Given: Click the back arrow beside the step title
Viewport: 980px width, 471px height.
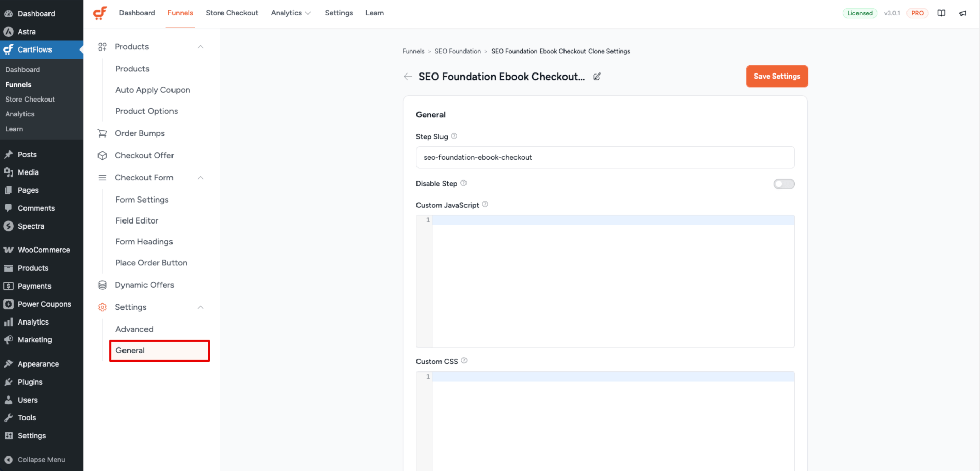Looking at the screenshot, I should [x=408, y=77].
